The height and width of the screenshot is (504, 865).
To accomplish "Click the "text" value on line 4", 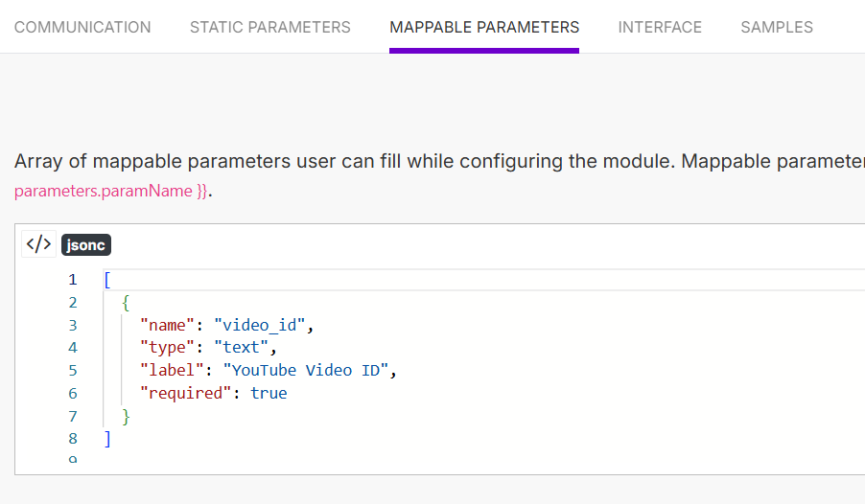I will [x=241, y=348].
